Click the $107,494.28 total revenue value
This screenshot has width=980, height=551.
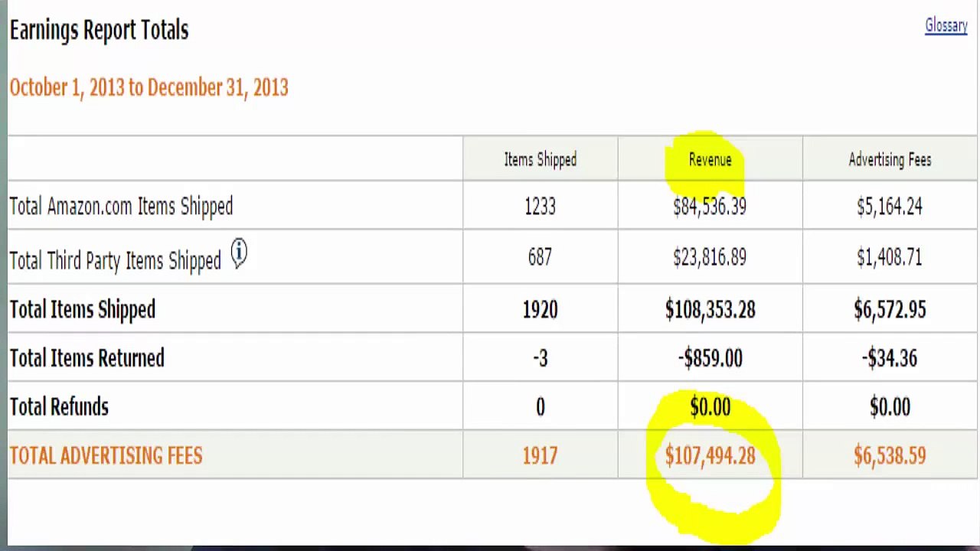pos(710,456)
